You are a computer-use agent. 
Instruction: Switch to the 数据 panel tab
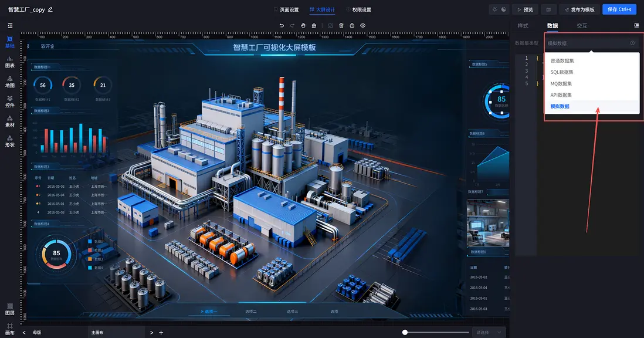[553, 25]
